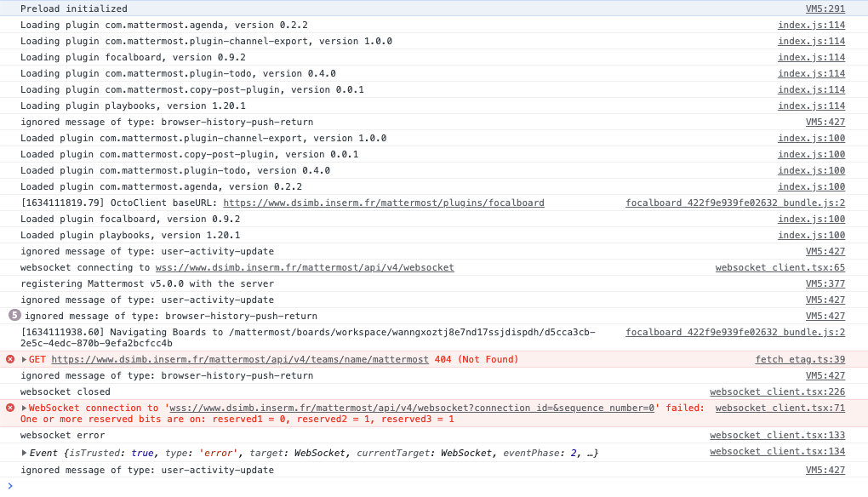Open websocket_client.tsx:65 source link
The image size is (868, 497).
pos(780,267)
